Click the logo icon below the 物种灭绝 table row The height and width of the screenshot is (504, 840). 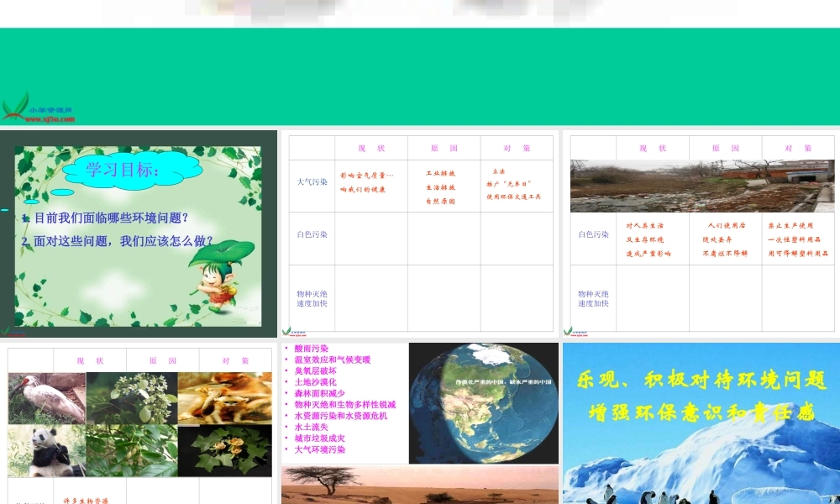[x=290, y=329]
